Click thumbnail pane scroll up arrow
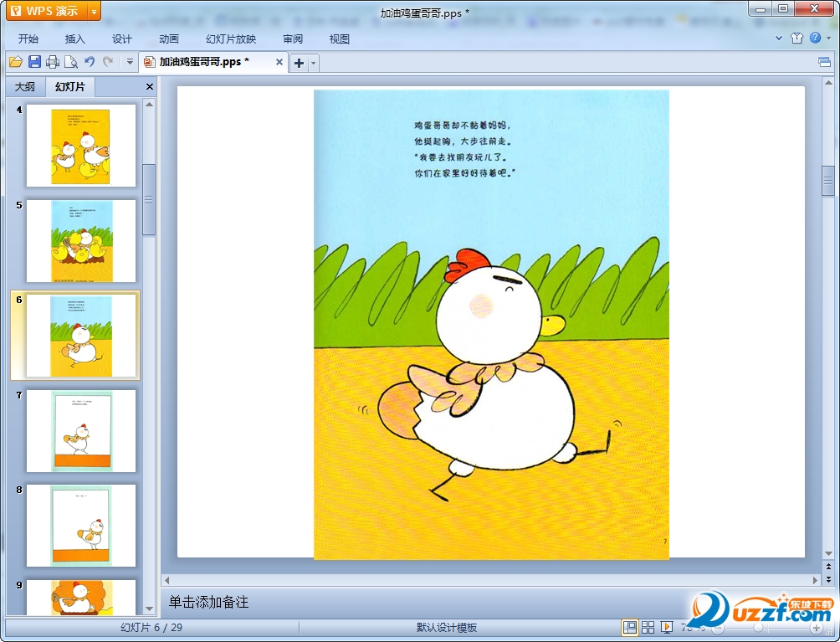Screen dimensions: 840x642 (150, 104)
